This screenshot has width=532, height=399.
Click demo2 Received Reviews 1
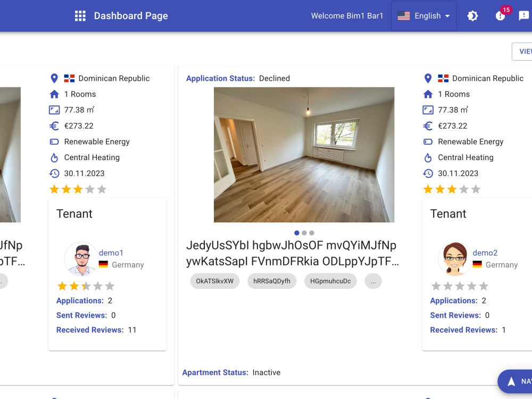click(468, 330)
